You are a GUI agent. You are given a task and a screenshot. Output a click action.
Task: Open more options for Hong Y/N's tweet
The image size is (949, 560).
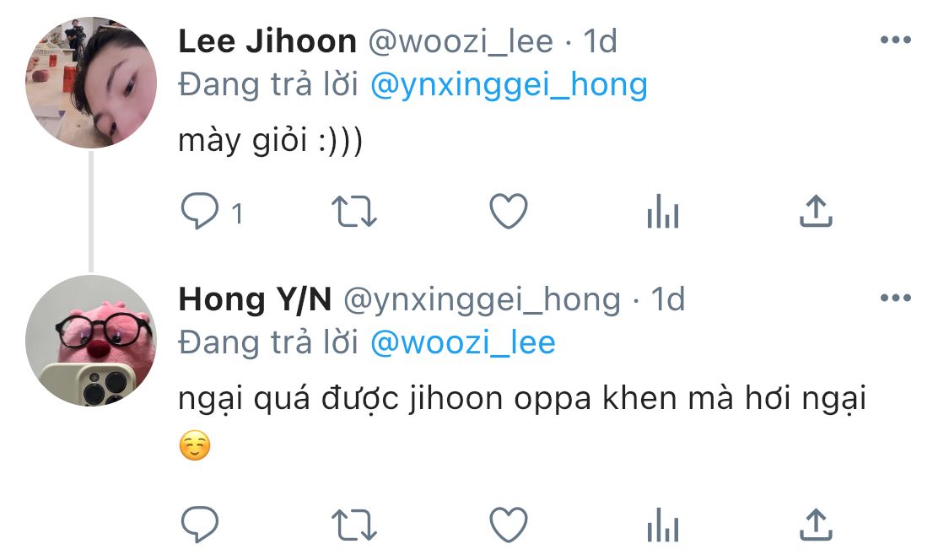(x=896, y=298)
